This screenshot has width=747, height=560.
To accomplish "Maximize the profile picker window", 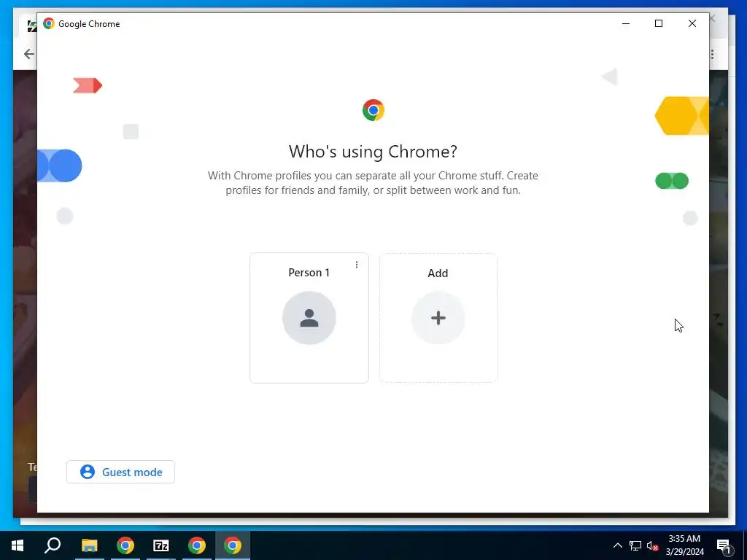I will pyautogui.click(x=659, y=23).
